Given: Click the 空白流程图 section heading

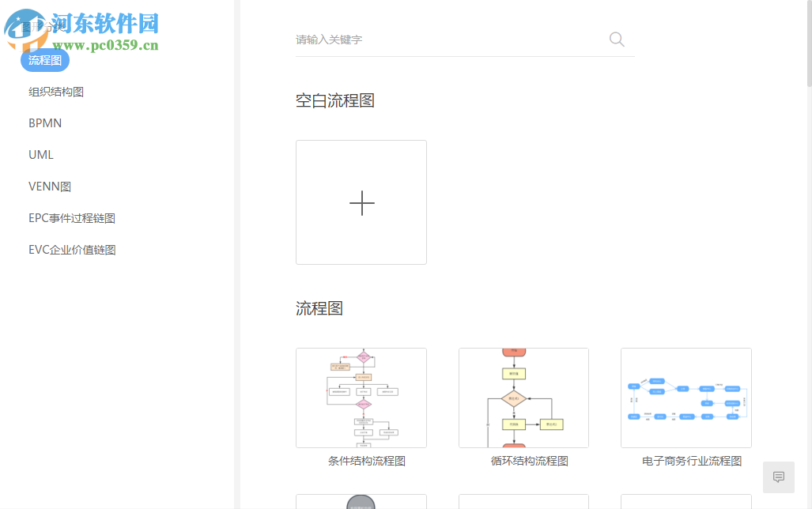Looking at the screenshot, I should click(x=334, y=100).
